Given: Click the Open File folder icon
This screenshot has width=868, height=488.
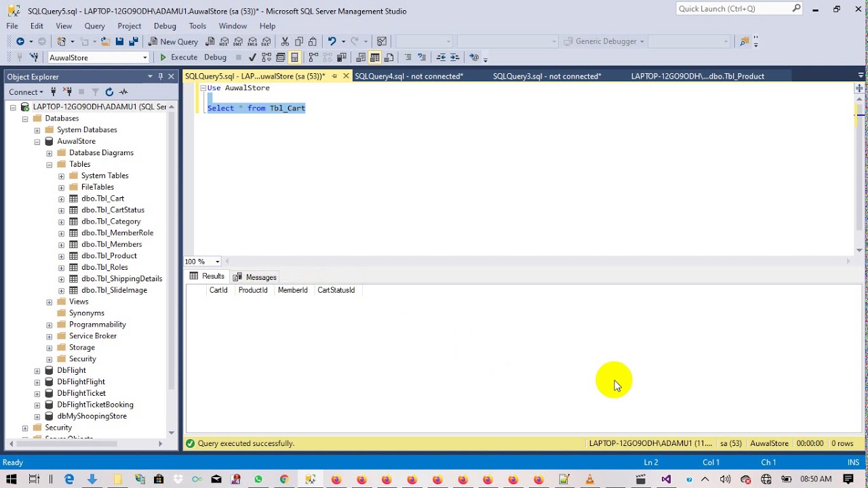Looking at the screenshot, I should pos(105,41).
